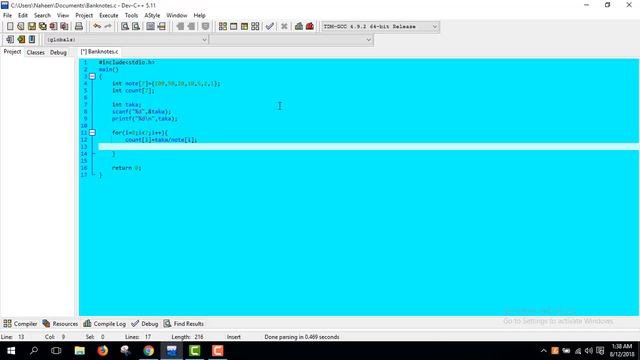Open the AStyle menu

(x=152, y=15)
